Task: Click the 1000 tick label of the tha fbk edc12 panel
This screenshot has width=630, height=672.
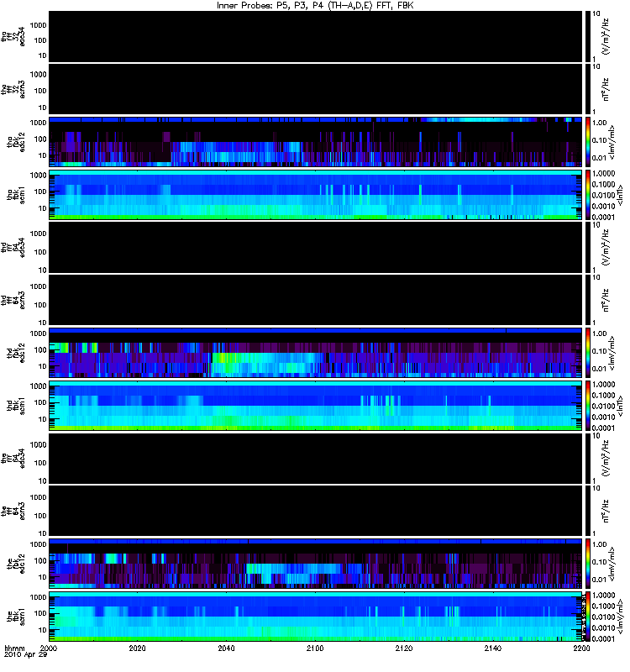Action: pyautogui.click(x=38, y=123)
